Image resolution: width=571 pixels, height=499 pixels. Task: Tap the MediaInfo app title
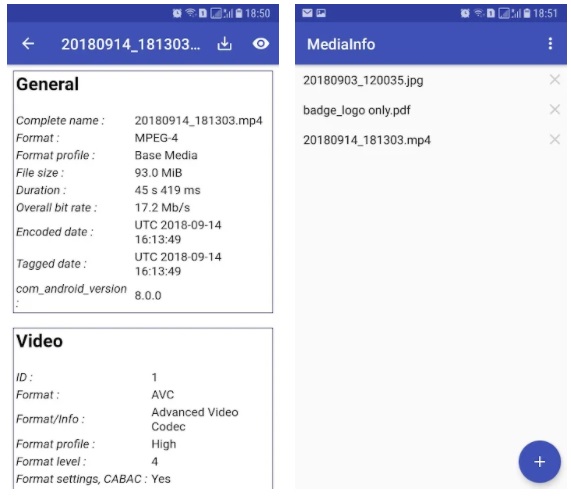(x=341, y=44)
